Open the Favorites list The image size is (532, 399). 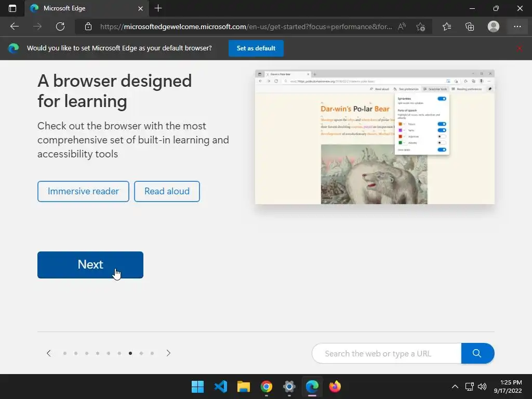447,26
